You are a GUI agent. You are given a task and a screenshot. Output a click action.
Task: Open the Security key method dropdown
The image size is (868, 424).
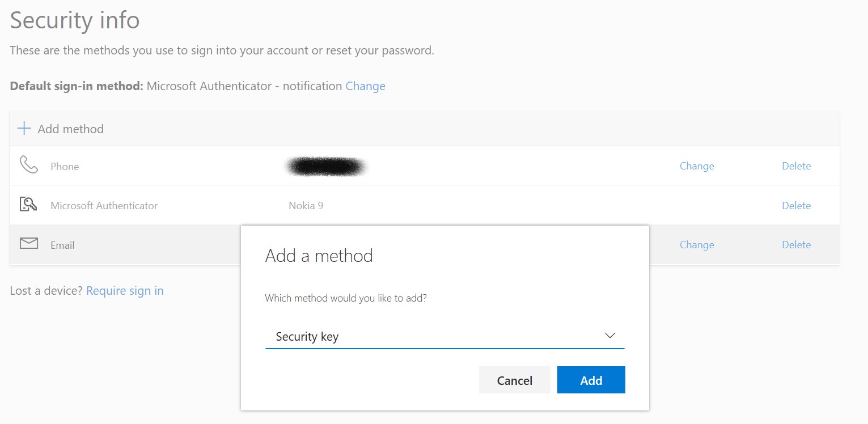click(x=444, y=336)
